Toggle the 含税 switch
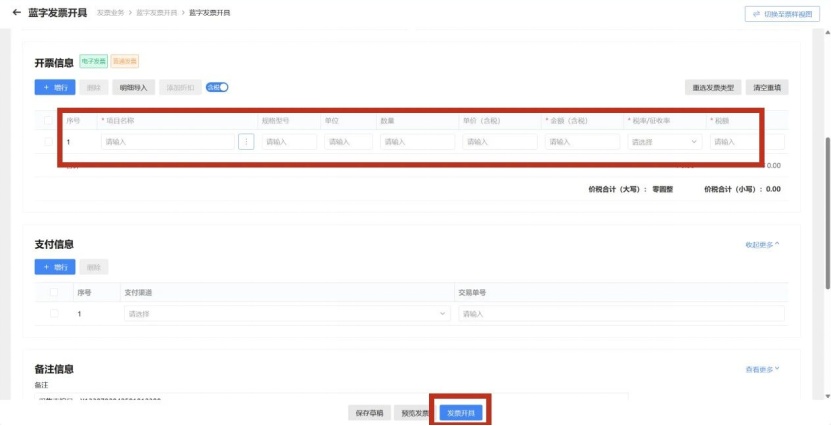The width and height of the screenshot is (831, 426). click(x=218, y=87)
